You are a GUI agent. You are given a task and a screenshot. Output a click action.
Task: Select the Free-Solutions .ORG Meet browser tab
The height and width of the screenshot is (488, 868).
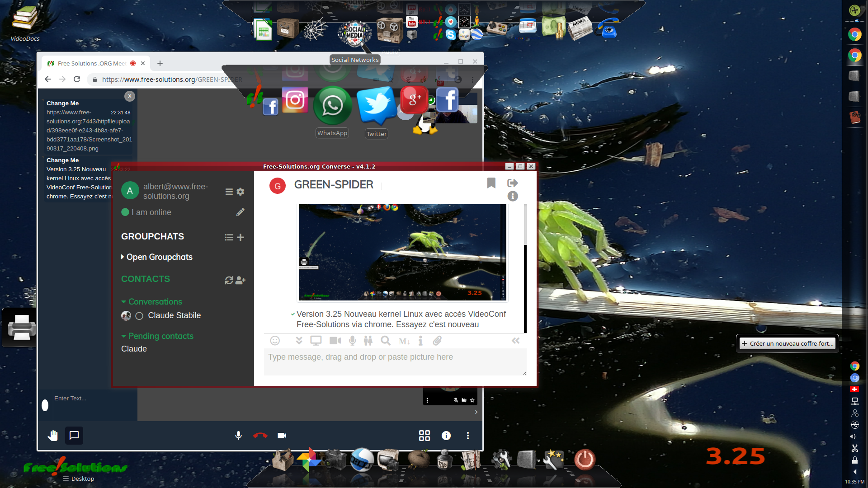96,63
